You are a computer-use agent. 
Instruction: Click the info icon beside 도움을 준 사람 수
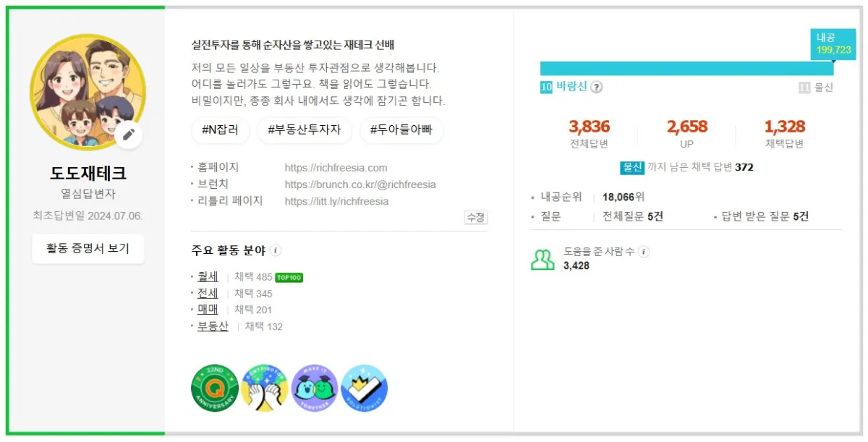pyautogui.click(x=642, y=252)
